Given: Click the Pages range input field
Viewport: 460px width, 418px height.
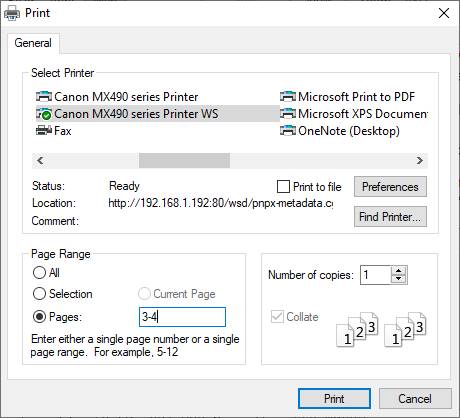Looking at the screenshot, I should [182, 317].
